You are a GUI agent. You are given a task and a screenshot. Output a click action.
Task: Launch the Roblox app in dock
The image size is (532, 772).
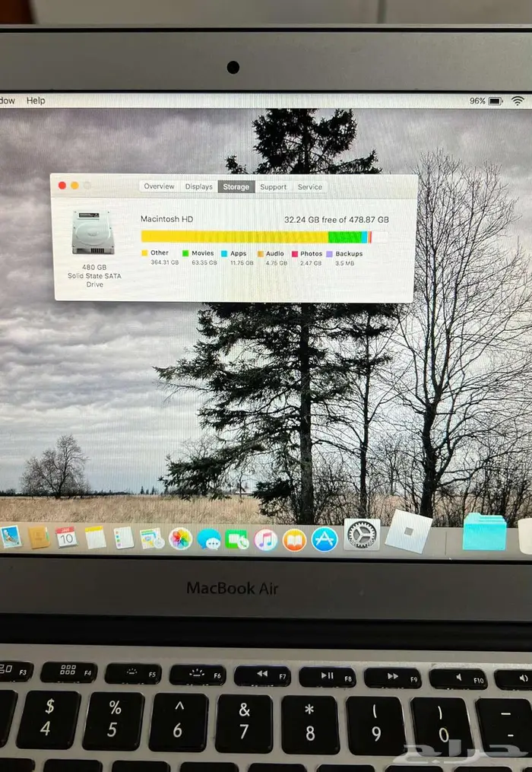coord(408,532)
